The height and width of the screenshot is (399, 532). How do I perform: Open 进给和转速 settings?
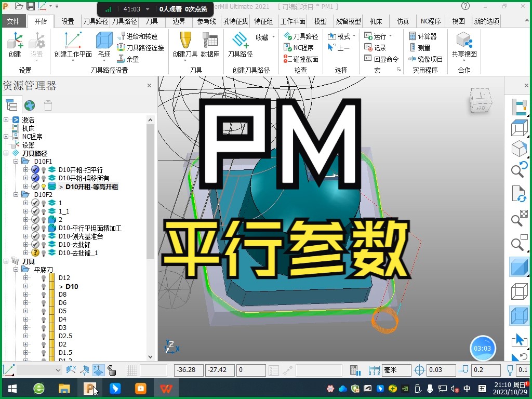pyautogui.click(x=138, y=36)
